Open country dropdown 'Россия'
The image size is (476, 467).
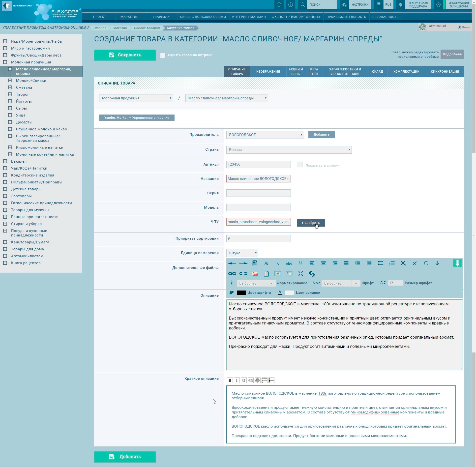tap(289, 150)
